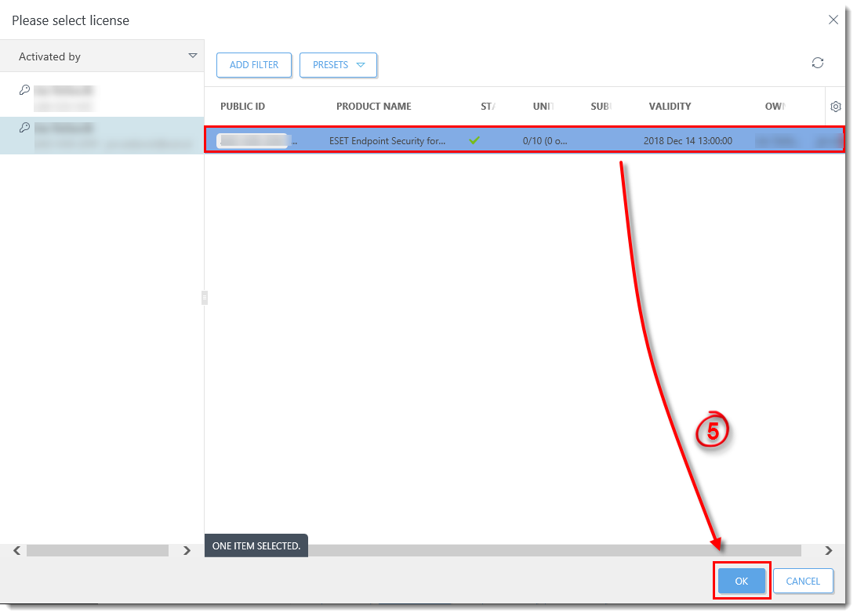Confirm selection with the OK button

[741, 581]
